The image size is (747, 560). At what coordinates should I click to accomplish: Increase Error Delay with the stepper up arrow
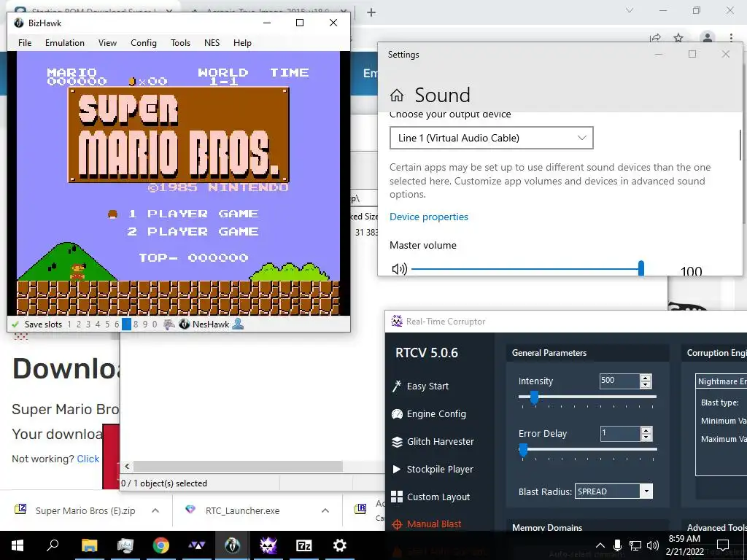click(646, 430)
